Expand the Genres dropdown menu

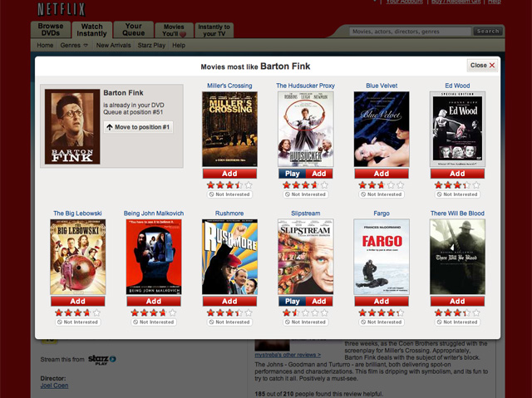pos(74,46)
